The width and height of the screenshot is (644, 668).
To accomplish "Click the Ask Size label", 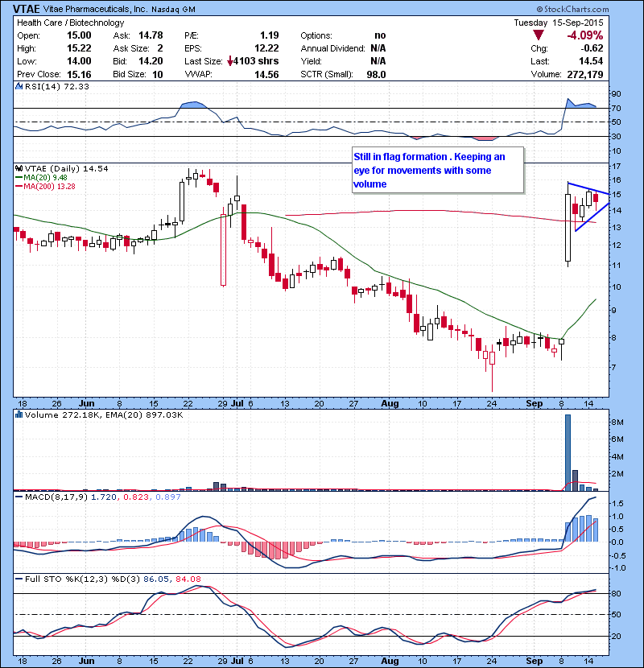I will 131,48.
